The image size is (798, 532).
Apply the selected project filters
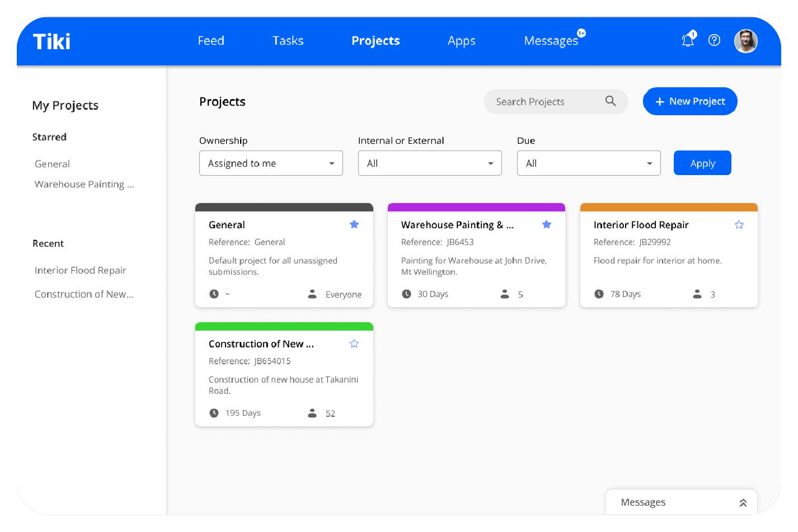click(x=702, y=163)
